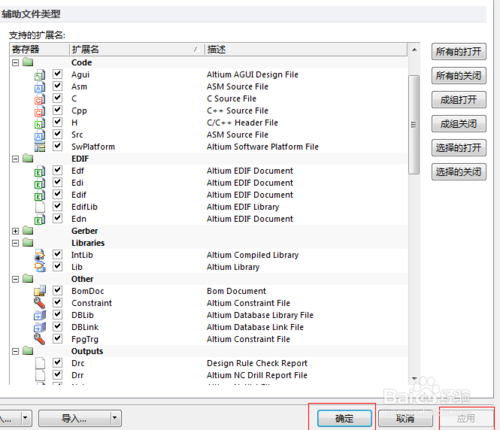Viewport: 500px width, 430px height.
Task: Uncheck the EdifLib extension checkbox
Action: coord(58,206)
